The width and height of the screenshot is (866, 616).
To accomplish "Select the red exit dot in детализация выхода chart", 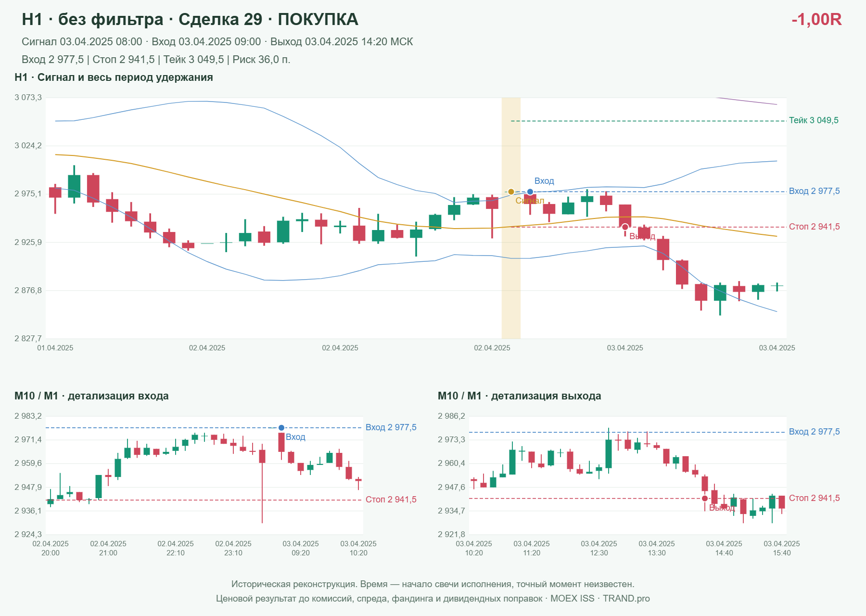I will tap(705, 499).
